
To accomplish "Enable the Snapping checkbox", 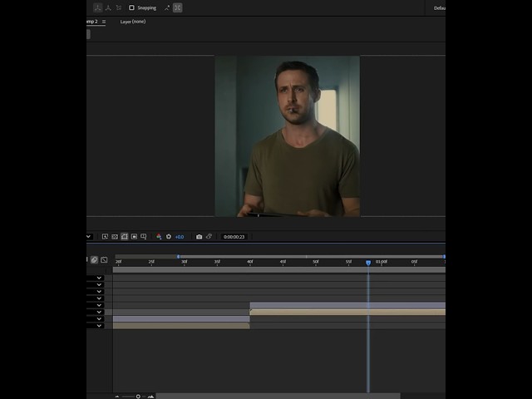I will tap(131, 7).
